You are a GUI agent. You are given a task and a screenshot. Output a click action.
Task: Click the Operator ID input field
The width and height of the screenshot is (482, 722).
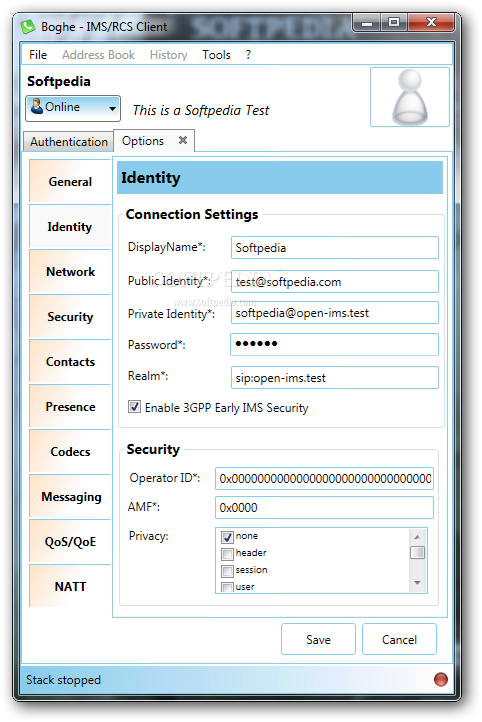[324, 478]
